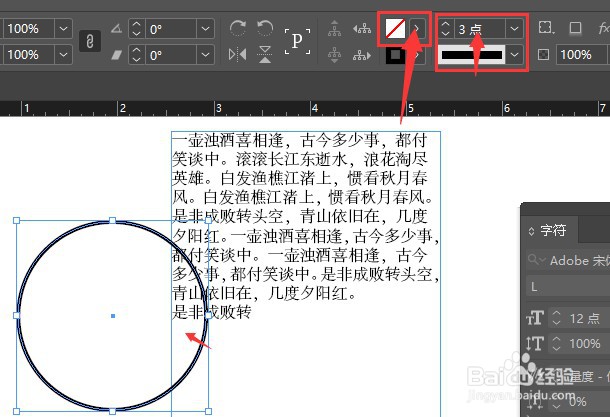Image resolution: width=610 pixels, height=417 pixels.
Task: Click the opacity 100% field
Action: (582, 54)
